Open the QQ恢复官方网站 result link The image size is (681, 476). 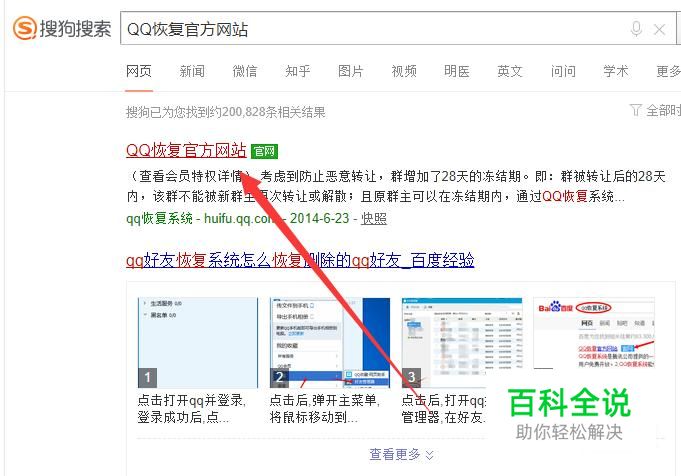[186, 150]
